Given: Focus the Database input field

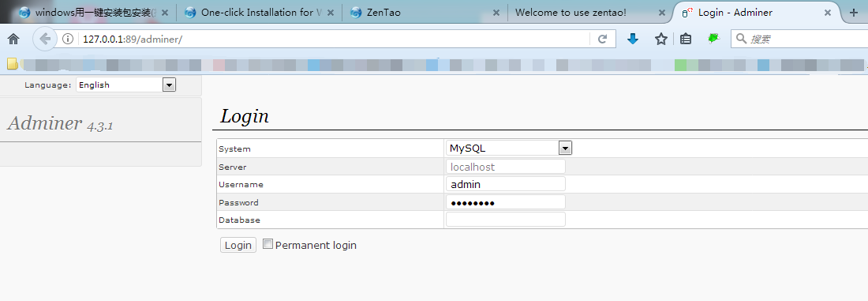Looking at the screenshot, I should pos(505,220).
